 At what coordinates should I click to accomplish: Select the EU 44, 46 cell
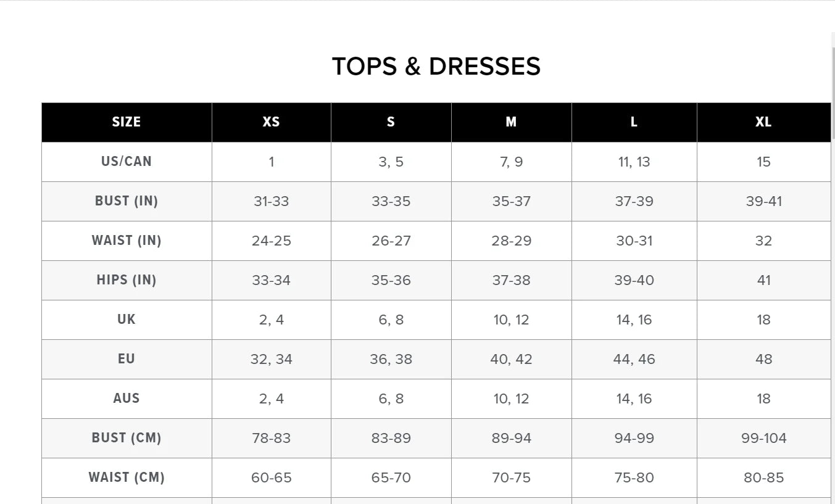click(x=634, y=359)
